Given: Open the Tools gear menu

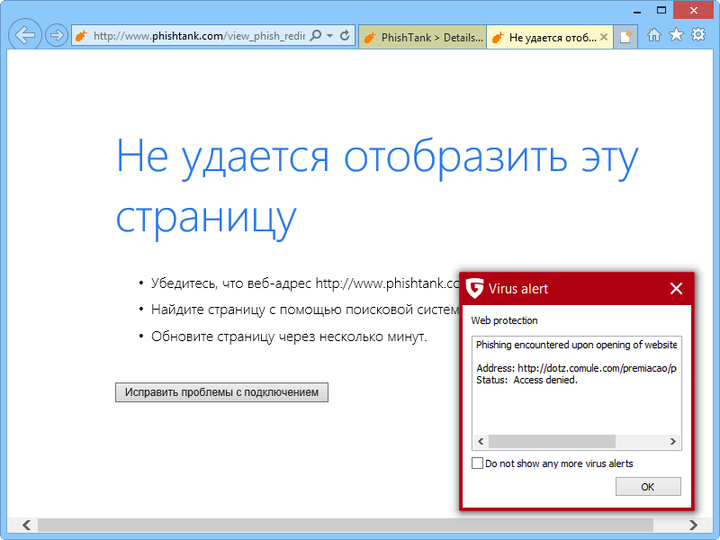Looking at the screenshot, I should pos(698,34).
